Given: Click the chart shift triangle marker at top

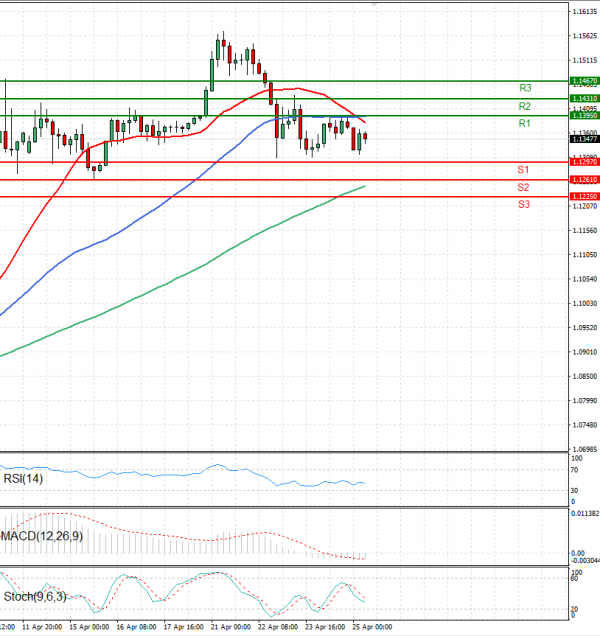Looking at the screenshot, I should coord(374,4).
